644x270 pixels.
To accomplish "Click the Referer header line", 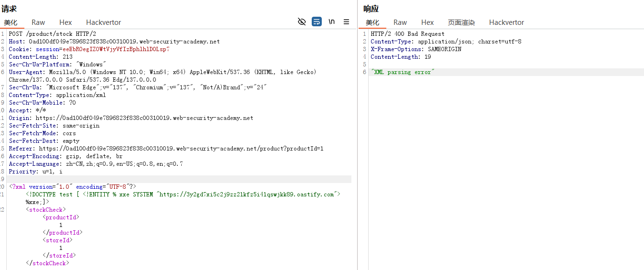I will pyautogui.click(x=166, y=149).
